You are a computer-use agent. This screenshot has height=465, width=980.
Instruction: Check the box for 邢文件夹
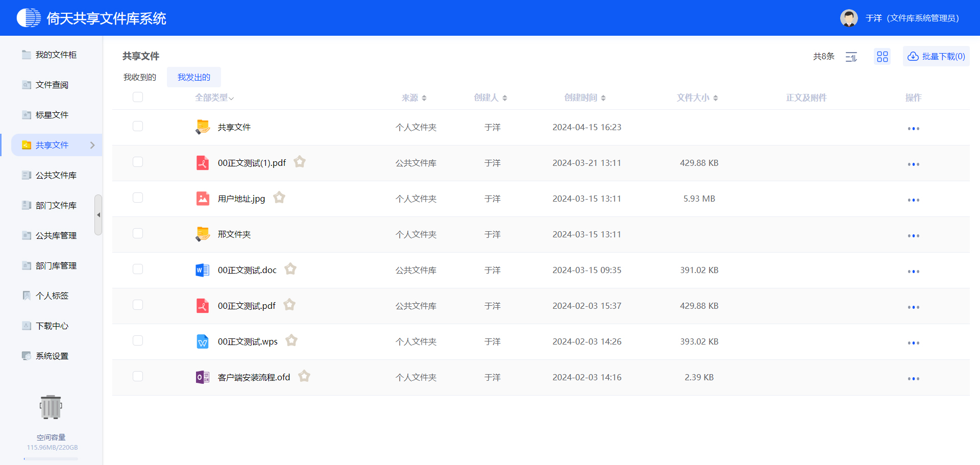point(138,233)
